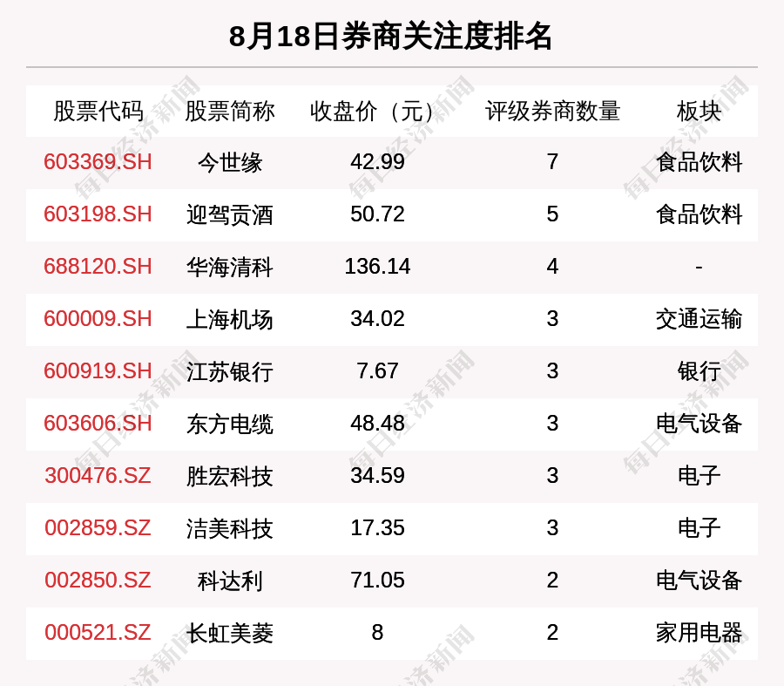Click stock name 洁美科技
The image size is (784, 686).
tap(229, 528)
